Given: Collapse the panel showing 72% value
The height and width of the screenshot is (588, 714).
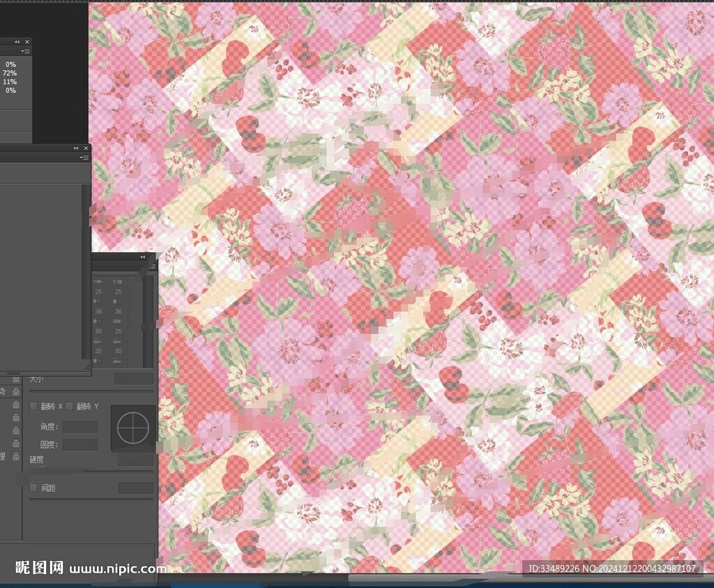Looking at the screenshot, I should [17, 42].
